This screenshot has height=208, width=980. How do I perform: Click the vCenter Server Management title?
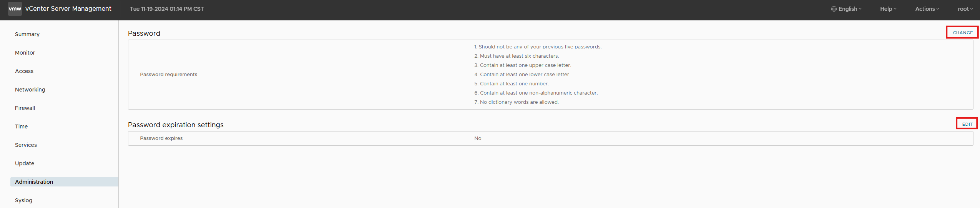pyautogui.click(x=68, y=9)
